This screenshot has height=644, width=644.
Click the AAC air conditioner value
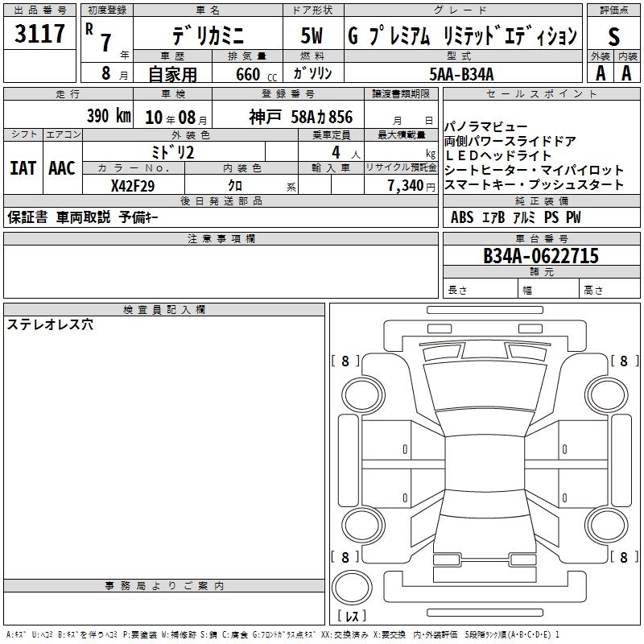click(61, 168)
